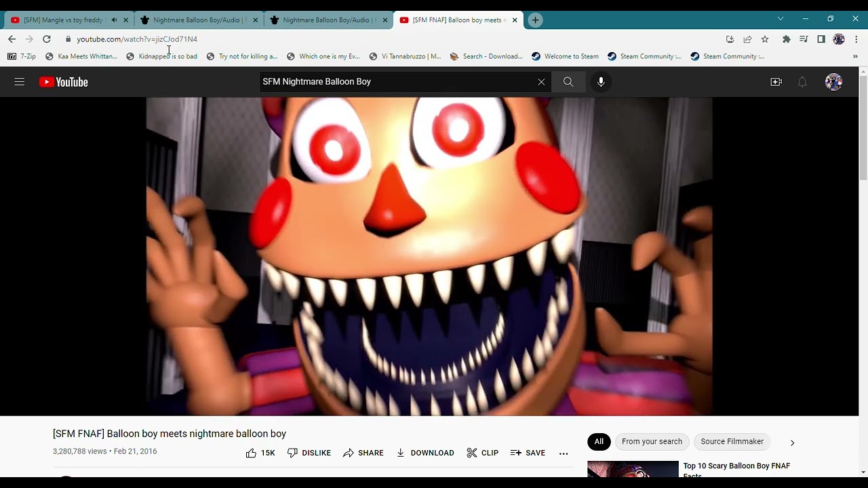Share the video
This screenshot has height=488, width=868.
tap(363, 453)
